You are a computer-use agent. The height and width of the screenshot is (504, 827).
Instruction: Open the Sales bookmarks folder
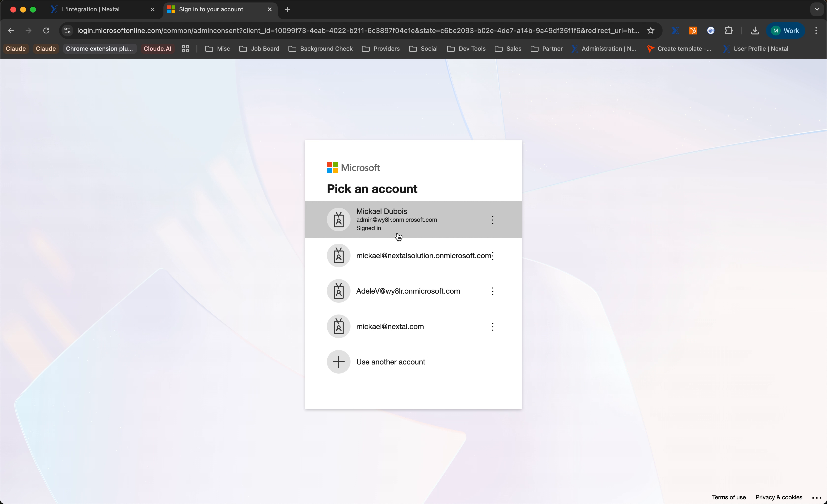(508, 49)
